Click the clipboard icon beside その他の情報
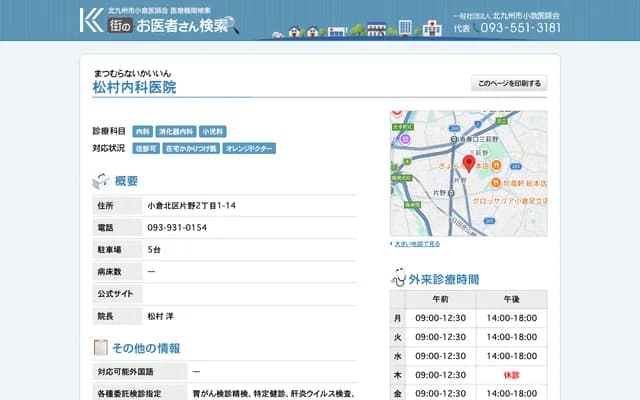The image size is (640, 400). [100, 347]
